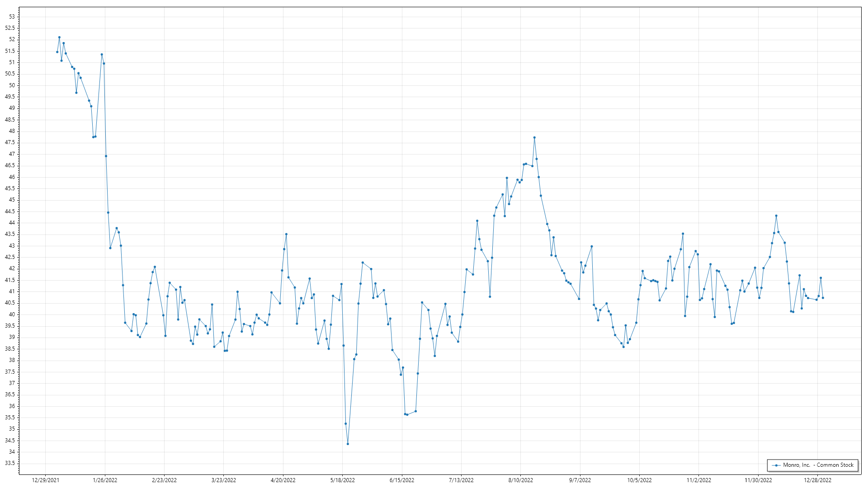
Task: Select the 5/18/2022 date axis label
Action: 342,480
